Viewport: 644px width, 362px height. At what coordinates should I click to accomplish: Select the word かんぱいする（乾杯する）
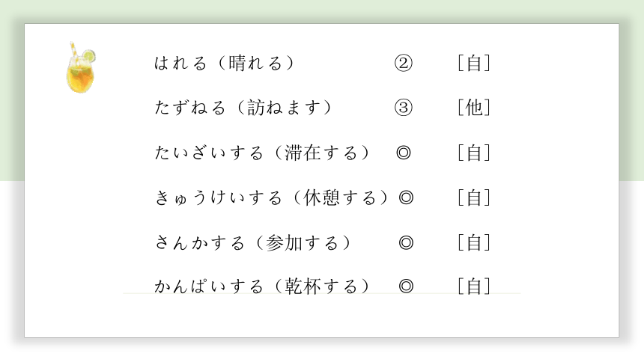[x=262, y=286]
